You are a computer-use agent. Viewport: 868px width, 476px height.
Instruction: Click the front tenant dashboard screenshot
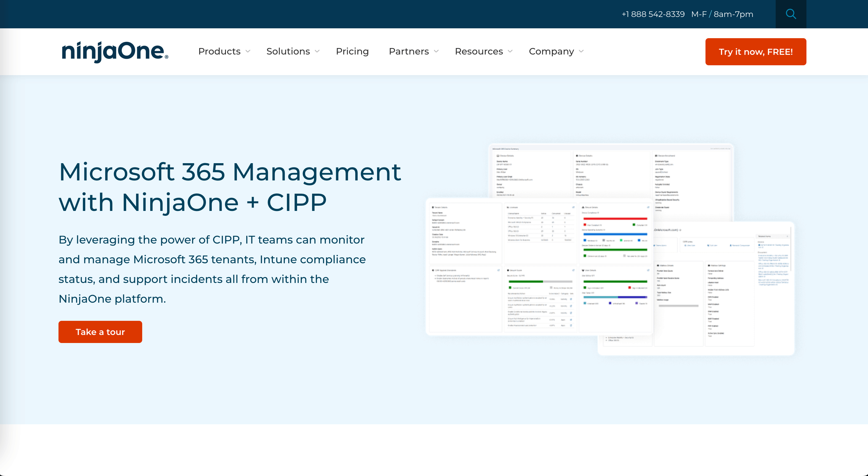tap(539, 266)
